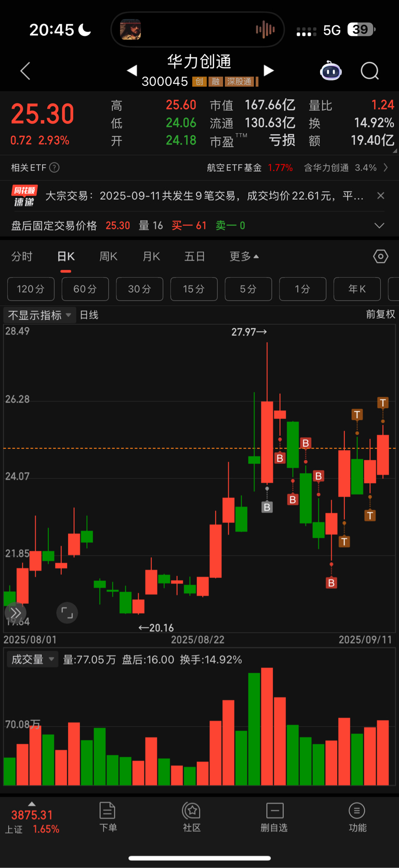Tap the help icon beside 相关ETF
399x868 pixels.
point(54,167)
